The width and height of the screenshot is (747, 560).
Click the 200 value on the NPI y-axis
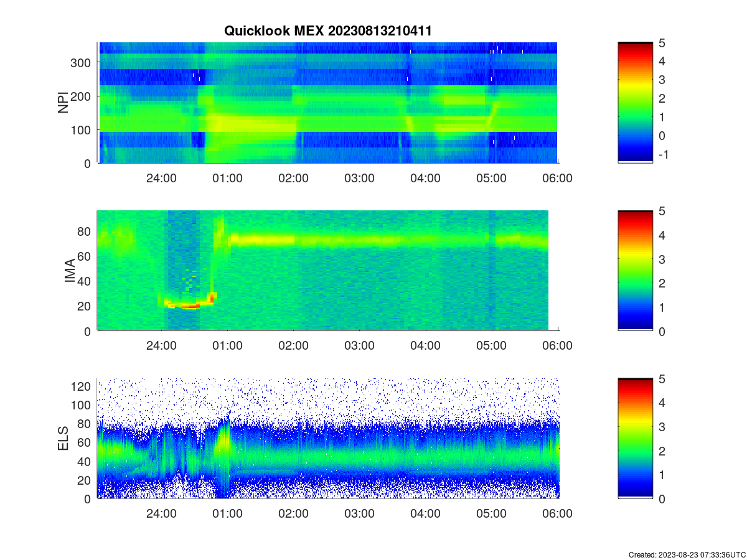coord(82,96)
